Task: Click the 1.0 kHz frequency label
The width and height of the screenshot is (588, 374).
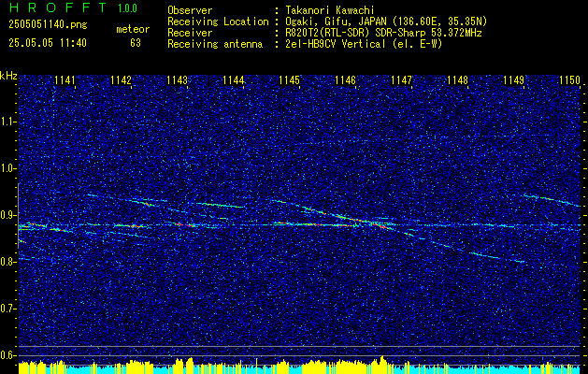Action: (x=7, y=168)
